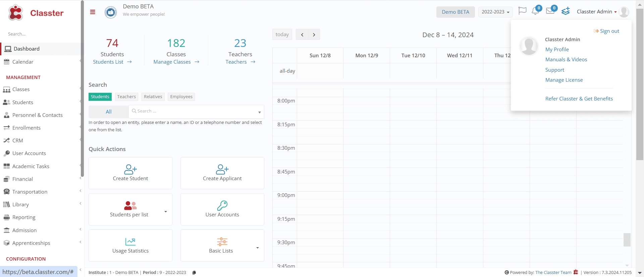
Task: Select Teachers search filter tab
Action: [x=126, y=97]
